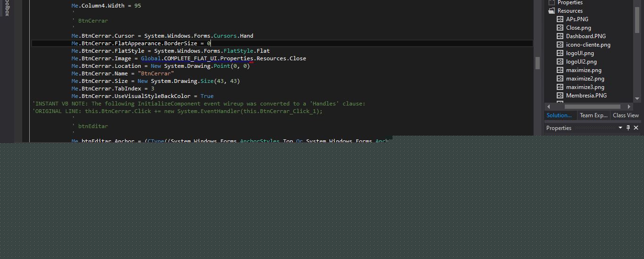The image size is (644, 259).
Task: Click the Solution Explorer scroll-right arrow
Action: click(629, 107)
